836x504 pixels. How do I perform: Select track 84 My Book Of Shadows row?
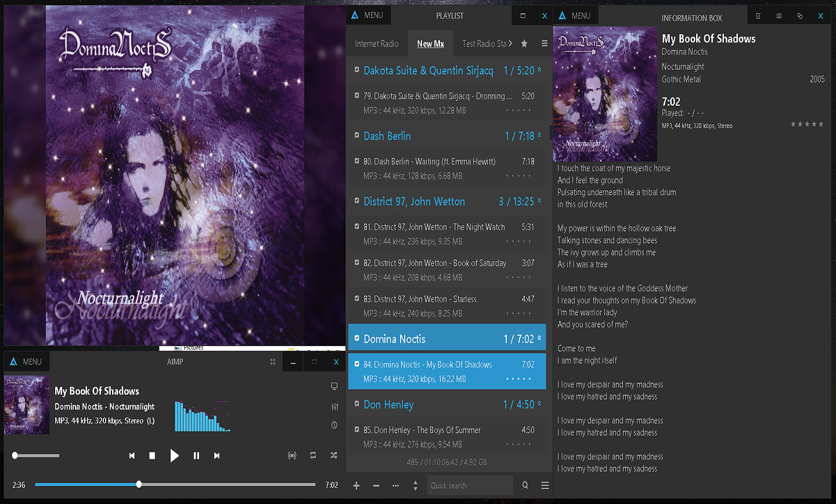tap(447, 372)
